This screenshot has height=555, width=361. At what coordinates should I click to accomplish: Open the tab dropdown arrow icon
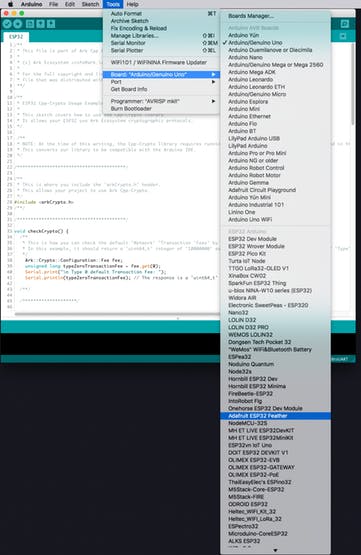(343, 36)
